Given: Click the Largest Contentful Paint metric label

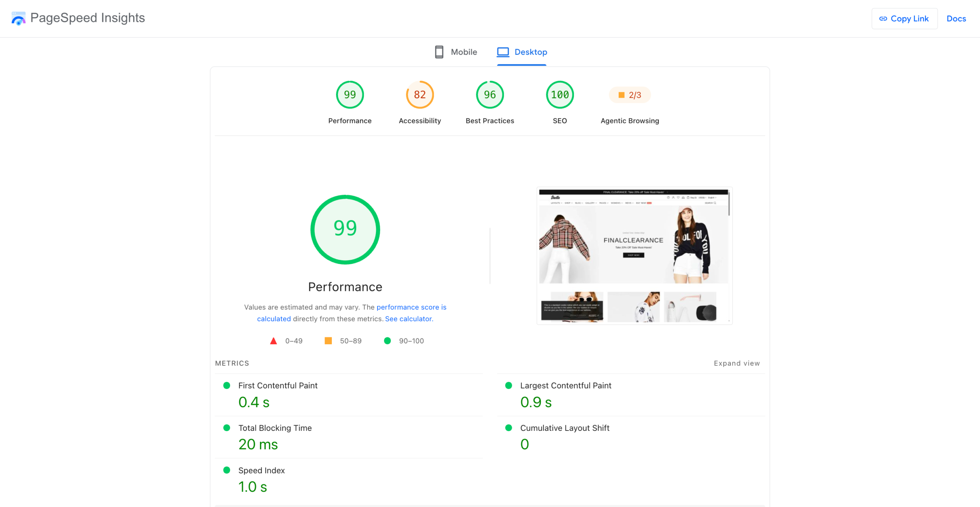Looking at the screenshot, I should pyautogui.click(x=565, y=385).
